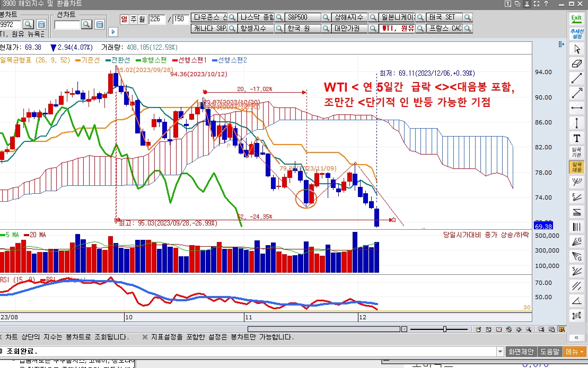Choose the text (T) annotation tool

tap(576, 138)
